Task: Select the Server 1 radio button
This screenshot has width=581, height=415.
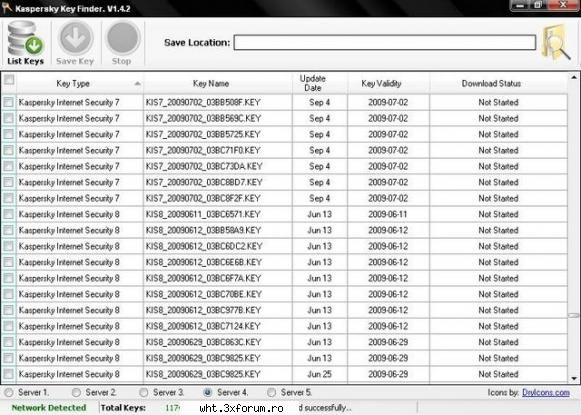Action: point(9,392)
